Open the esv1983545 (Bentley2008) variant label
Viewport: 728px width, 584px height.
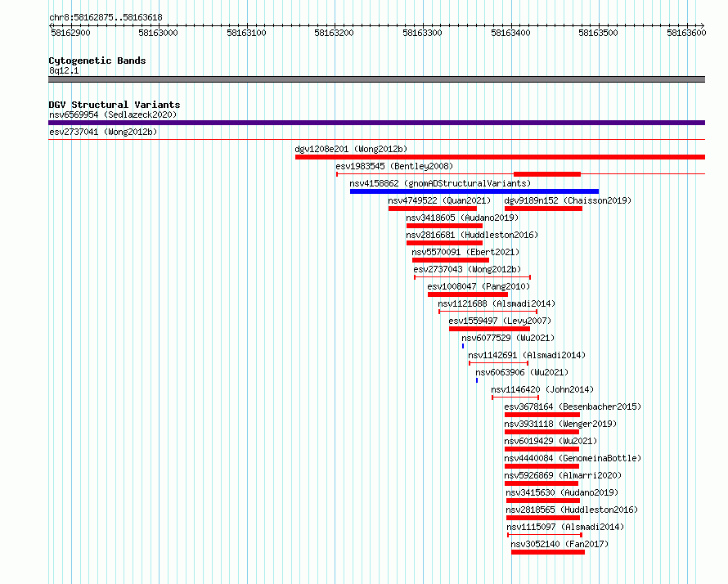tap(394, 166)
